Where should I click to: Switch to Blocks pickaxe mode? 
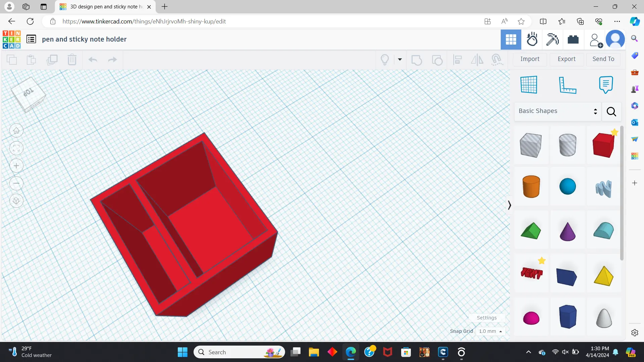(552, 40)
